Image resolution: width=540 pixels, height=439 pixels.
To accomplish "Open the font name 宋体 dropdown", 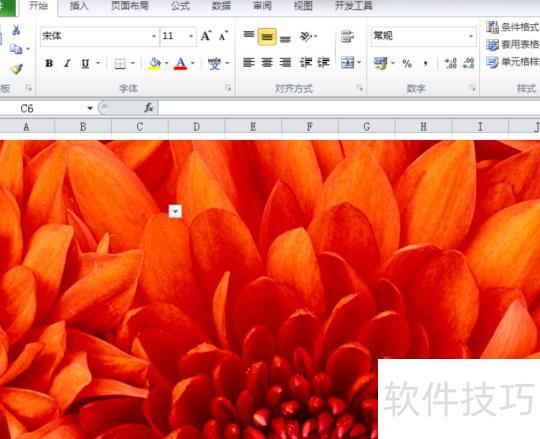I will 154,36.
